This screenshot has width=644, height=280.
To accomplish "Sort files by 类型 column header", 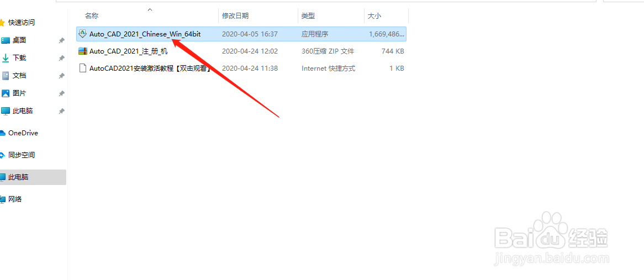I will [x=308, y=15].
